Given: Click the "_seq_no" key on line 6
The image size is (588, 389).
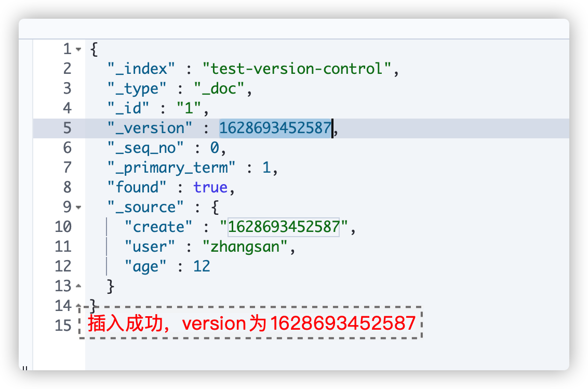Looking at the screenshot, I should [145, 148].
